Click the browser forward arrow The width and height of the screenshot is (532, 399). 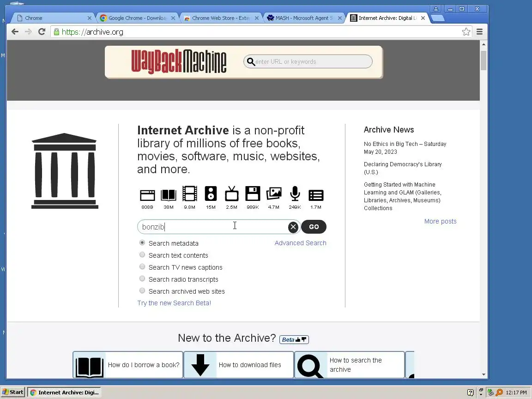pyautogui.click(x=28, y=31)
